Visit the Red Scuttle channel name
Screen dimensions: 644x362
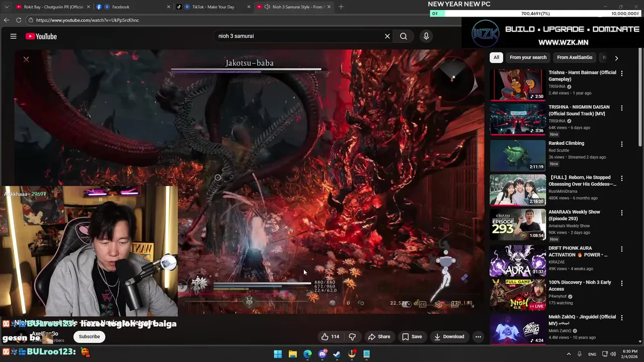point(559,150)
